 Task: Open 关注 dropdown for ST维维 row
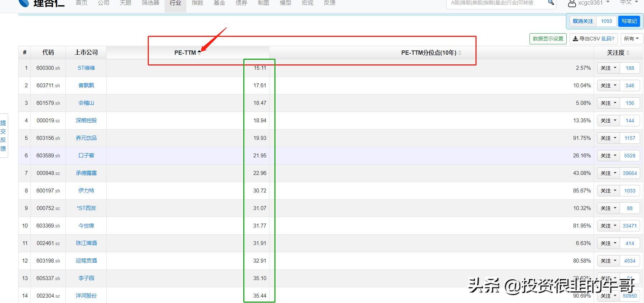pyautogui.click(x=608, y=68)
